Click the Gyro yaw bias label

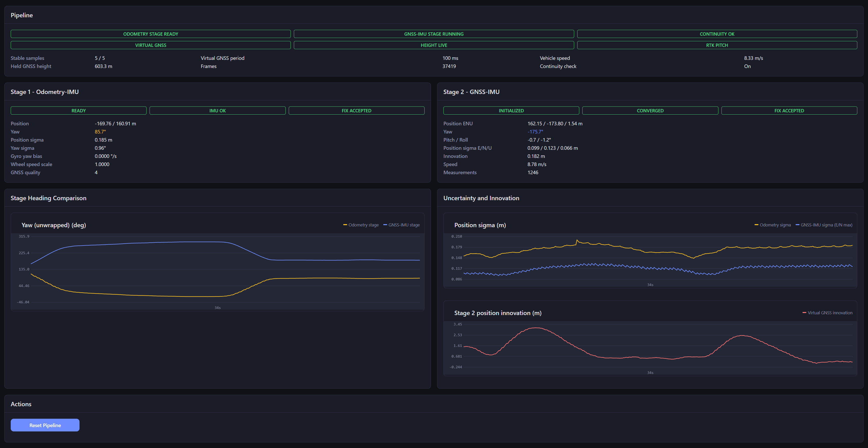tap(26, 156)
